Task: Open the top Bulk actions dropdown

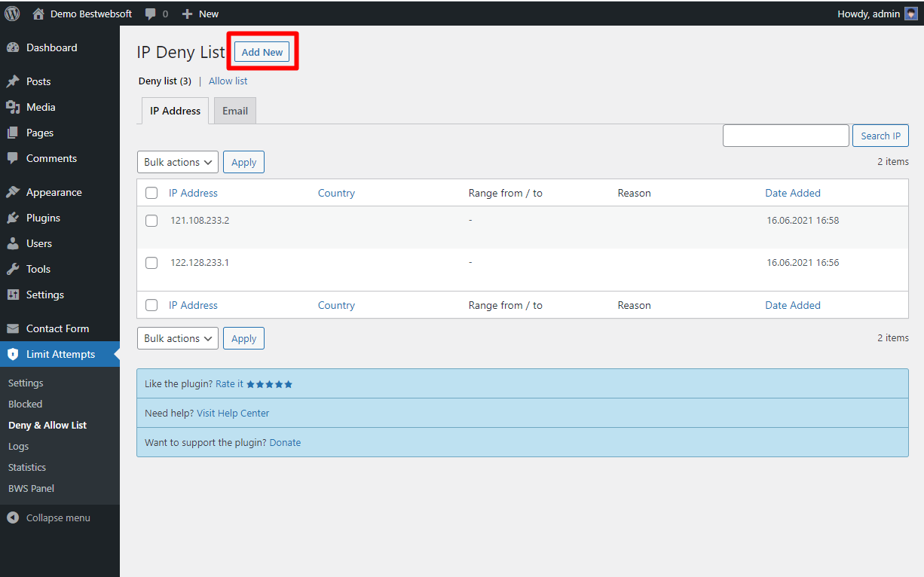Action: tap(178, 162)
